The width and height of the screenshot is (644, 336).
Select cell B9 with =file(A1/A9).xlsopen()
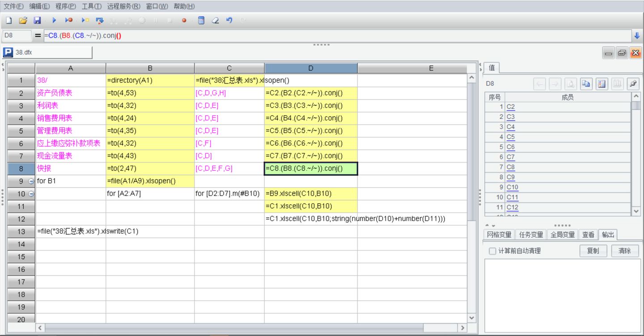click(150, 181)
